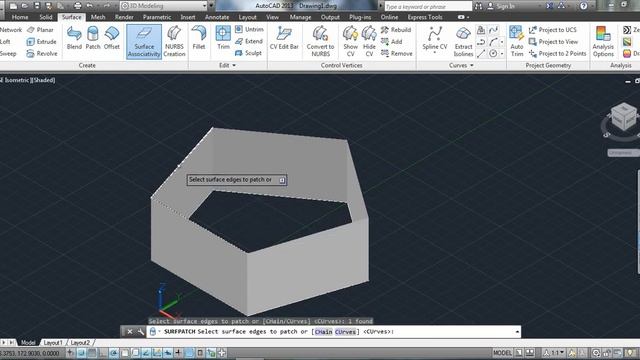Click the Extrude surface tool

(x=41, y=42)
